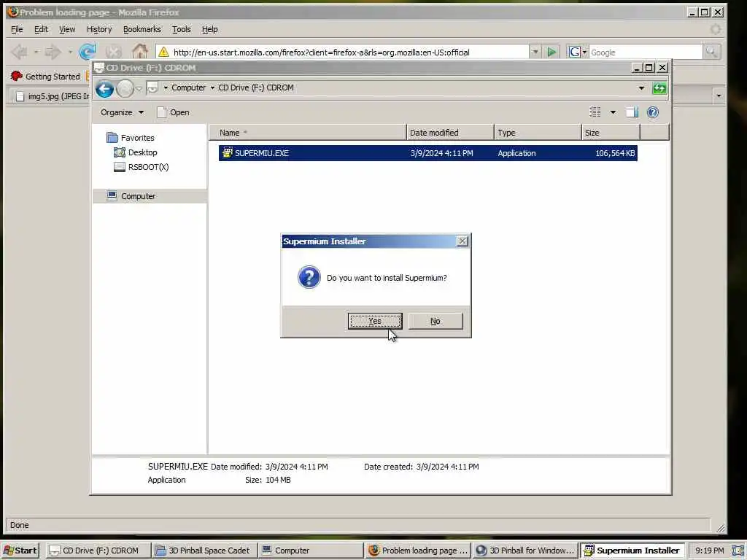Open Firefox File menu
The height and width of the screenshot is (560, 747).
point(17,29)
